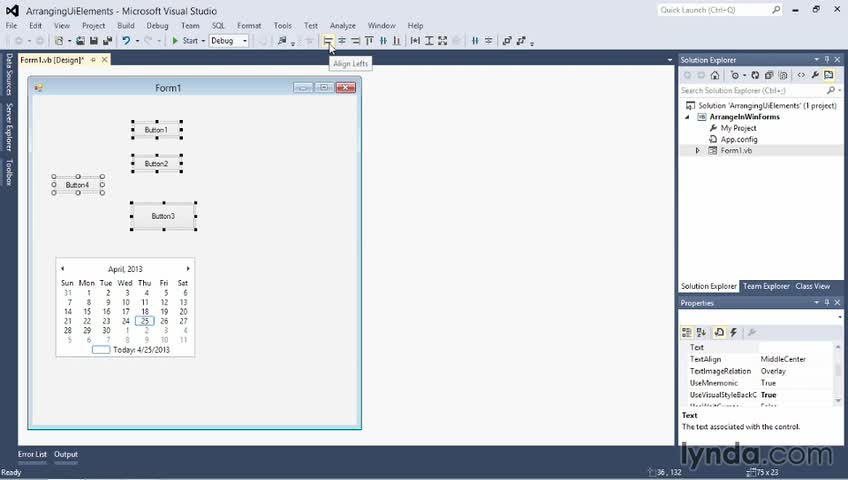Click the New Project toolbar icon

(59, 41)
